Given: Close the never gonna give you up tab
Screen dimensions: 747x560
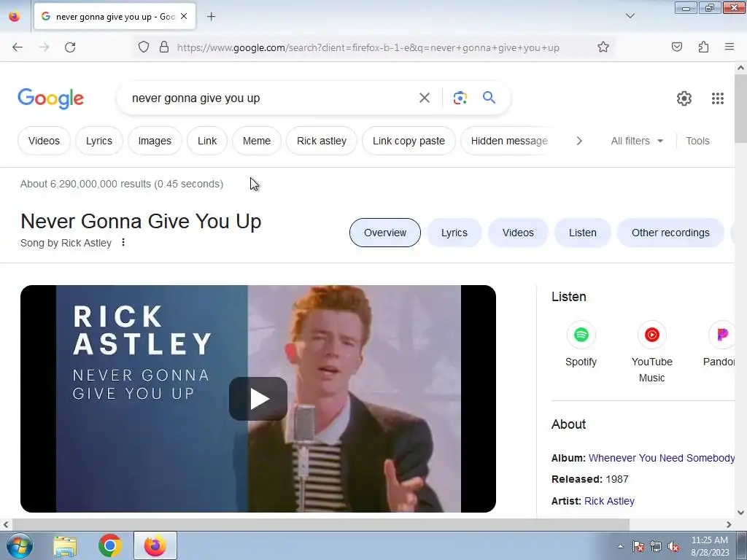Looking at the screenshot, I should pyautogui.click(x=184, y=16).
